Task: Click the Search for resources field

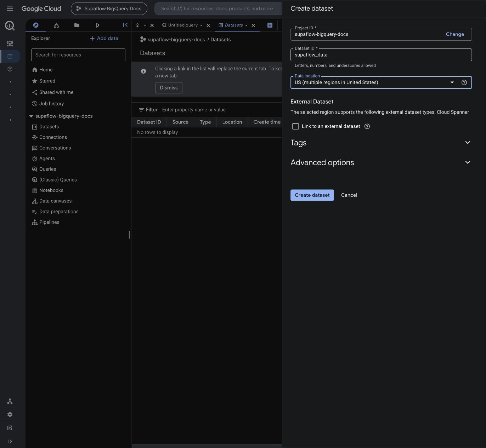Action: tap(78, 55)
